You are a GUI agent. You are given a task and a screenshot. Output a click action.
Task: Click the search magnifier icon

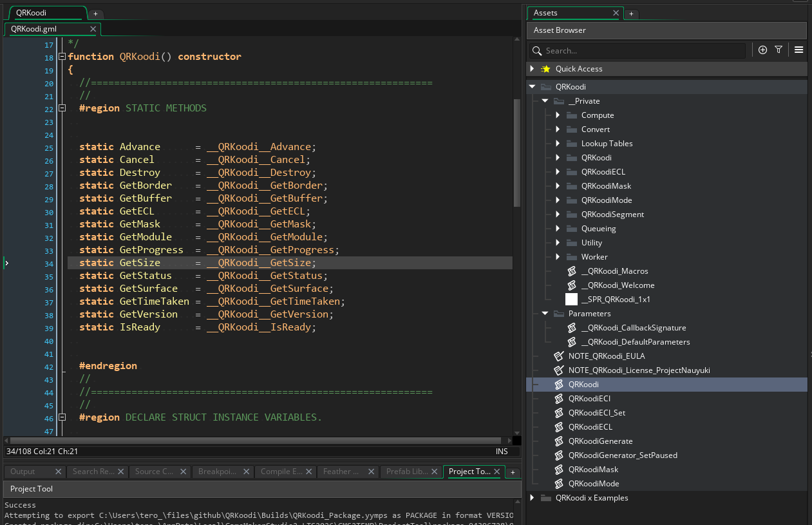coord(537,51)
